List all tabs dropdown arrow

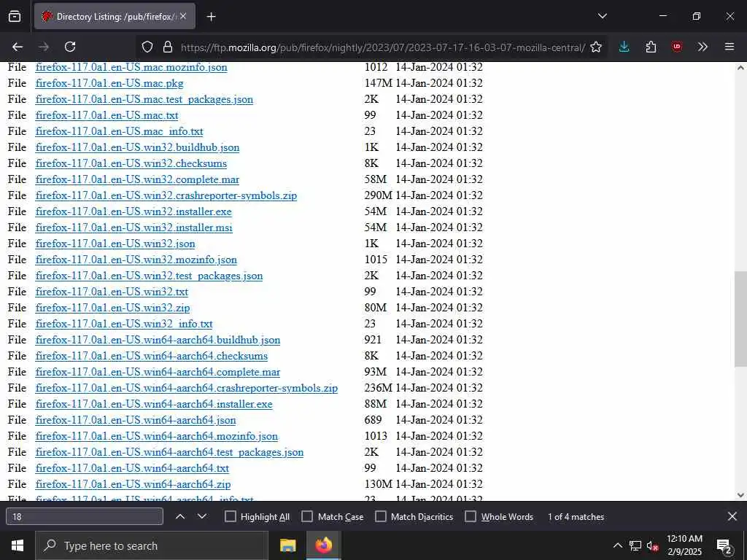602,16
